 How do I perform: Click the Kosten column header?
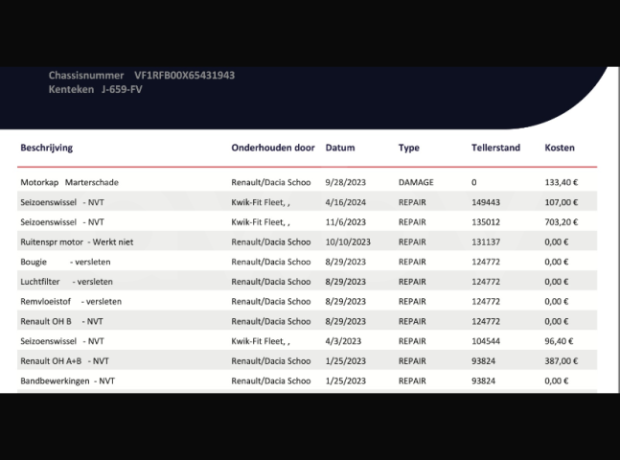coord(560,148)
